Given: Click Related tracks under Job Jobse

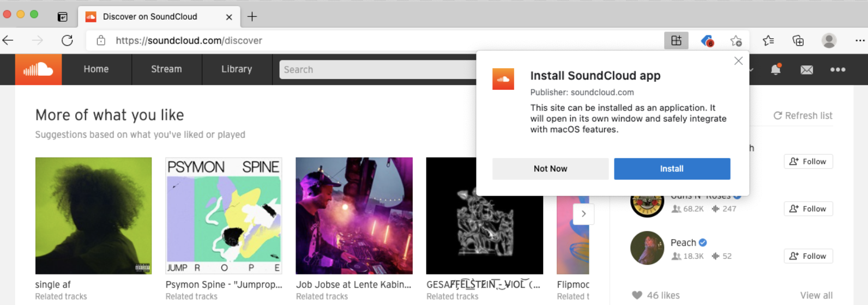Looking at the screenshot, I should point(322,296).
